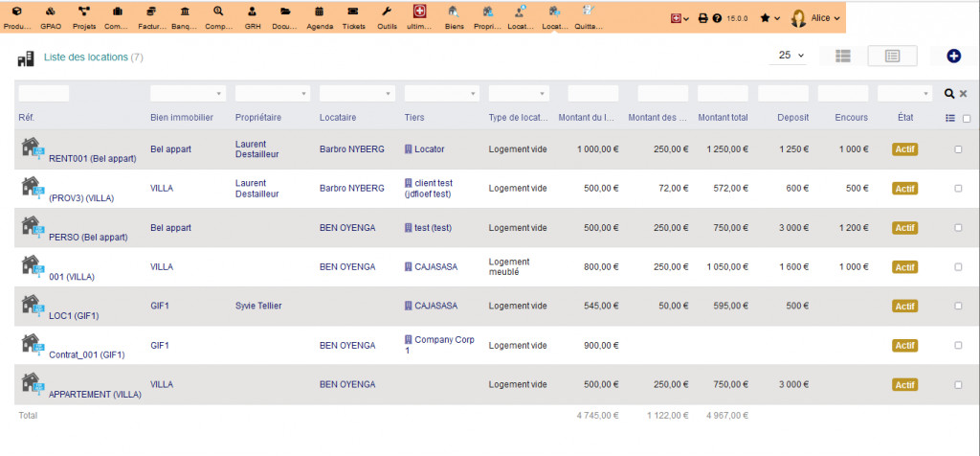Image resolution: width=980 pixels, height=456 pixels.
Task: Expand the Bien immobilier filter dropdown
Action: tap(188, 94)
